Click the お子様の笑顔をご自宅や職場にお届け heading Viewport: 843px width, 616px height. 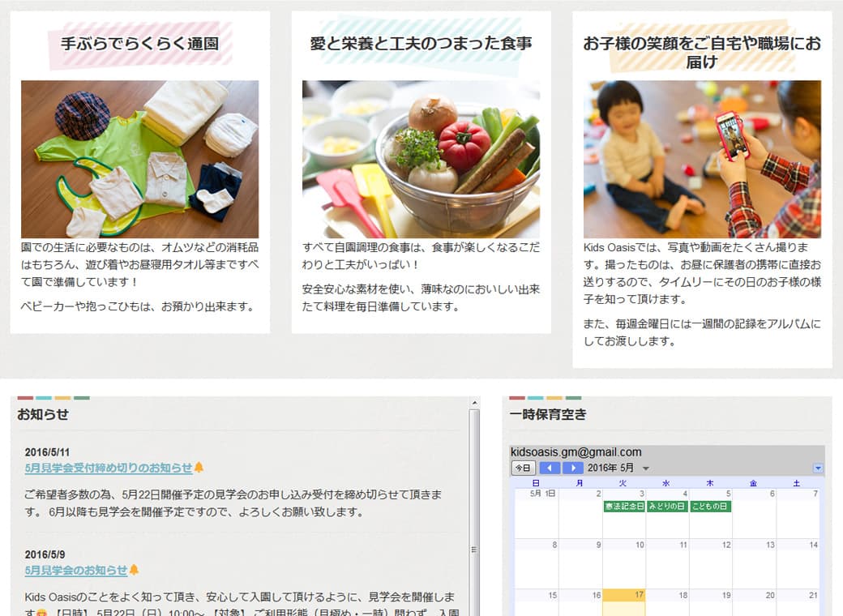coord(702,52)
